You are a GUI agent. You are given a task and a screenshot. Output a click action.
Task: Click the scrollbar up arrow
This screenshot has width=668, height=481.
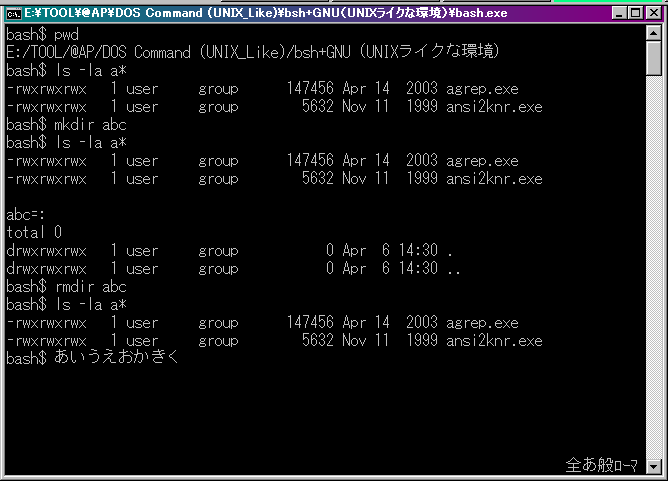(x=654, y=33)
